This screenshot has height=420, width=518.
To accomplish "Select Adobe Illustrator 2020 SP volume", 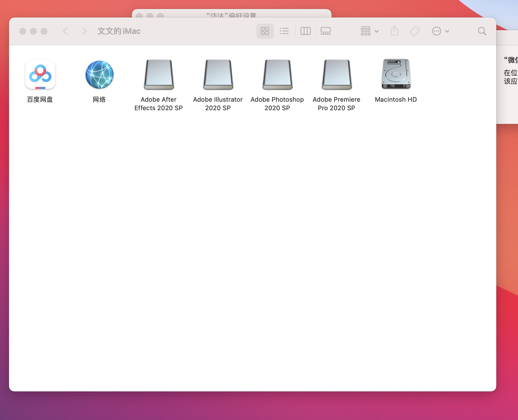I will tap(218, 74).
